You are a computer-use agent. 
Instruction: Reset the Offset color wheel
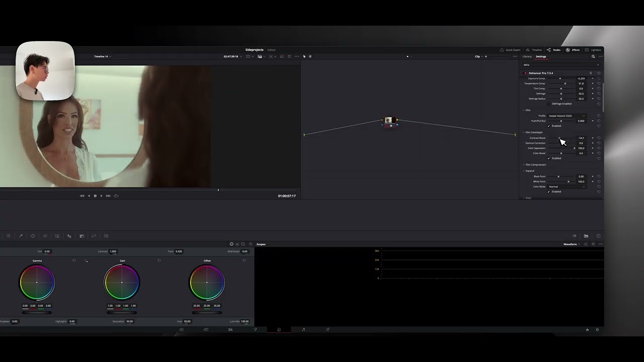[244, 260]
